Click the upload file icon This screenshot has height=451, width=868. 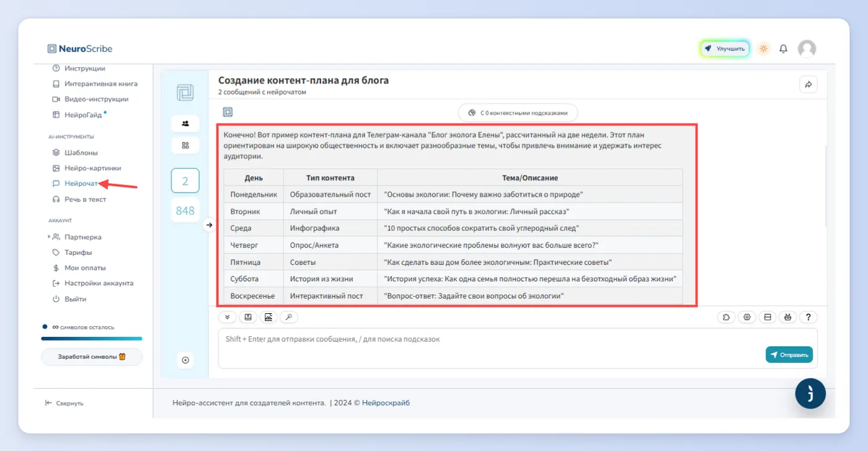pos(248,317)
